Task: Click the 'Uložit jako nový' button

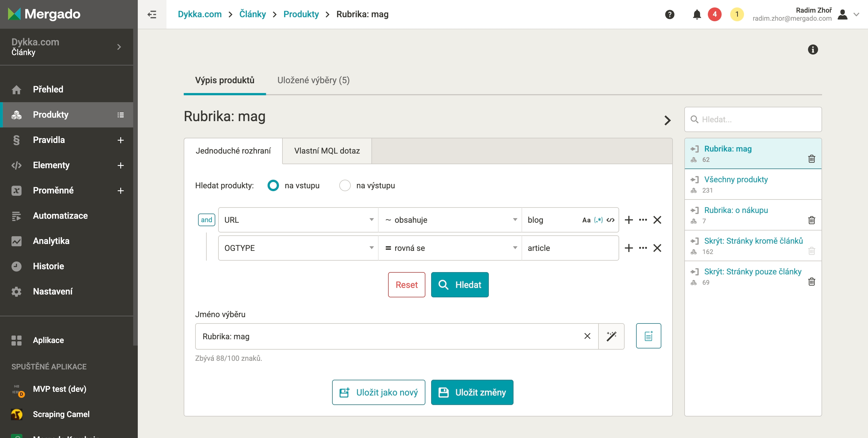Action: click(378, 392)
